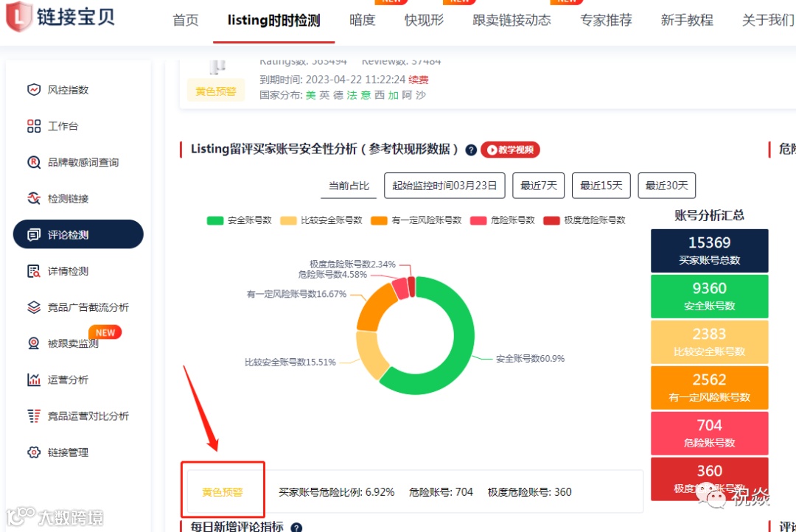Open help icon beside 每日新增评论指标
Screen dimensions: 796x532
[296, 528]
